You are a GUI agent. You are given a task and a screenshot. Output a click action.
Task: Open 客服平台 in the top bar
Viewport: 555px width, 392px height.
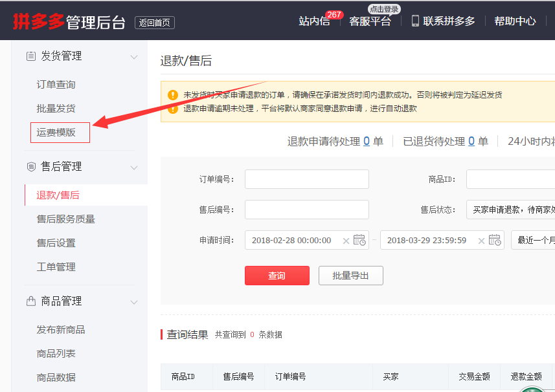click(370, 21)
